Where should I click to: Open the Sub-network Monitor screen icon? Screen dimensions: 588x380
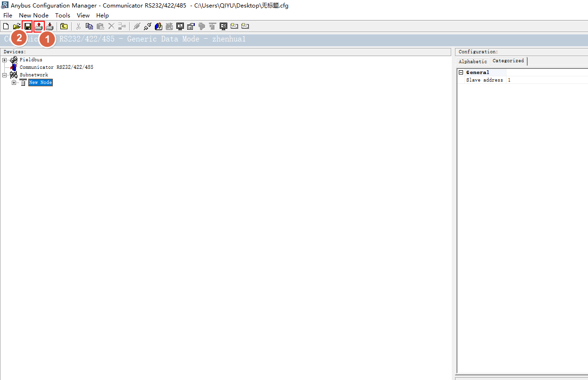click(180, 26)
